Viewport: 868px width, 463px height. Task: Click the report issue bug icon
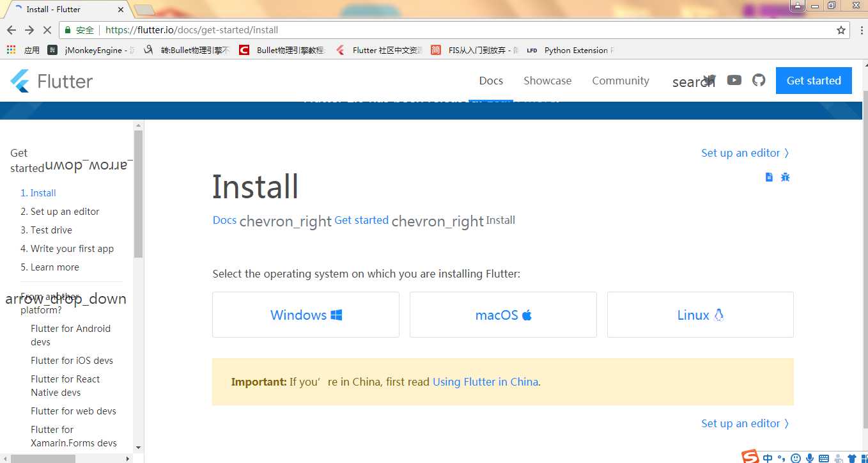click(786, 177)
